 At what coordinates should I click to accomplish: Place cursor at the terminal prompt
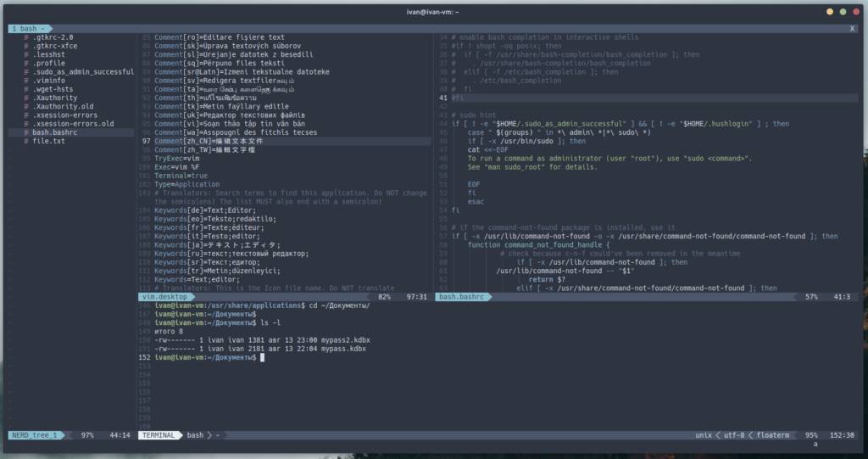pyautogui.click(x=264, y=357)
